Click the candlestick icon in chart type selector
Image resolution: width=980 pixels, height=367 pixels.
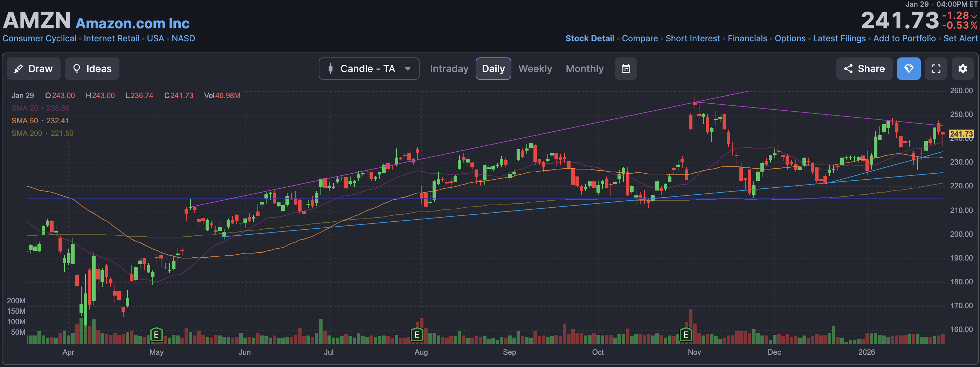330,68
